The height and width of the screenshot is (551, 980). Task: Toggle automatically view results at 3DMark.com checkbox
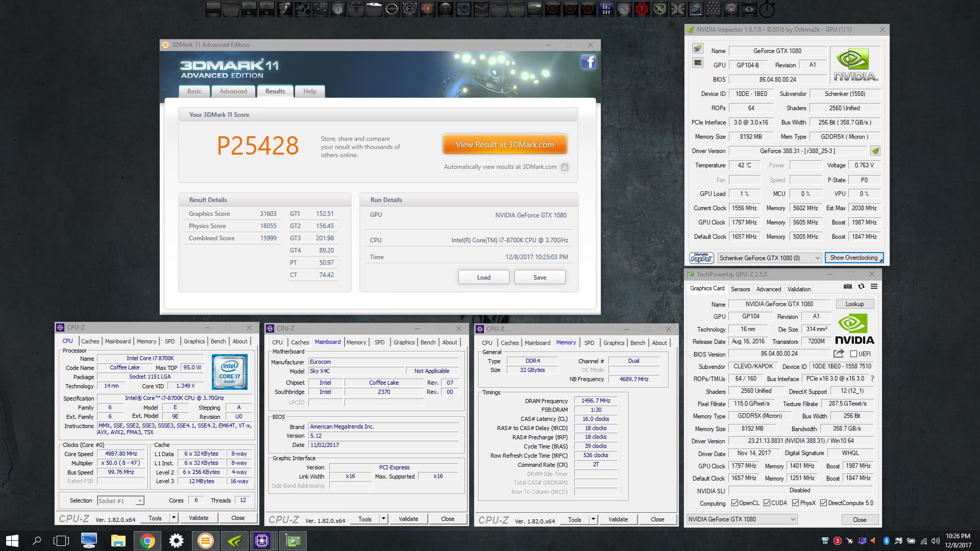point(565,167)
